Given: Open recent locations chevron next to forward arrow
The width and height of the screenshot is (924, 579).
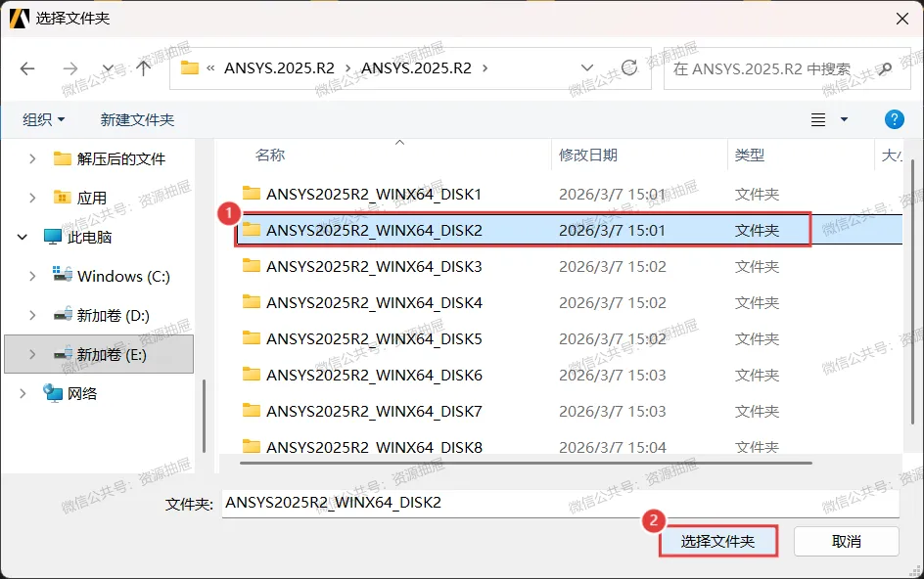Looking at the screenshot, I should 108,67.
